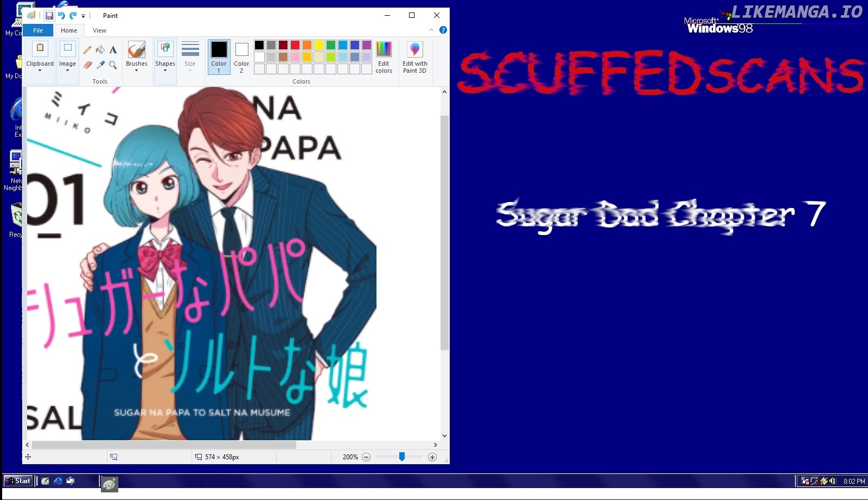Click the Save icon in quick access toolbar
The width and height of the screenshot is (868, 500).
point(49,16)
